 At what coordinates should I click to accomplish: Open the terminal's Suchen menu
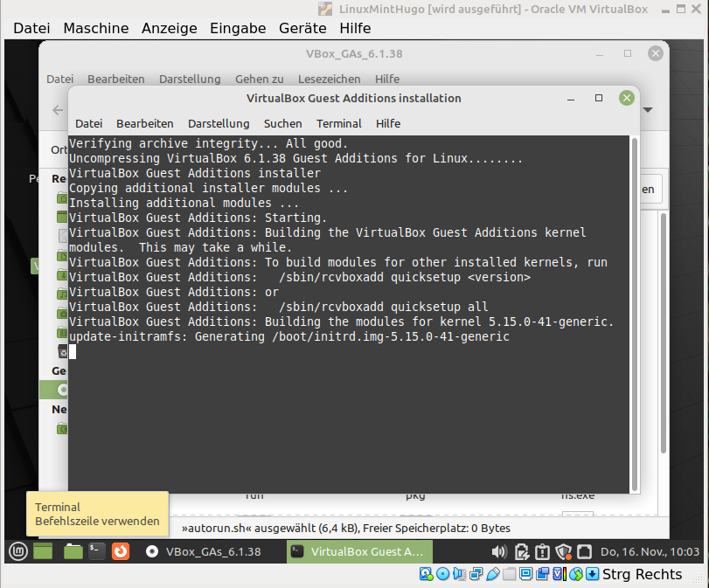tap(283, 124)
